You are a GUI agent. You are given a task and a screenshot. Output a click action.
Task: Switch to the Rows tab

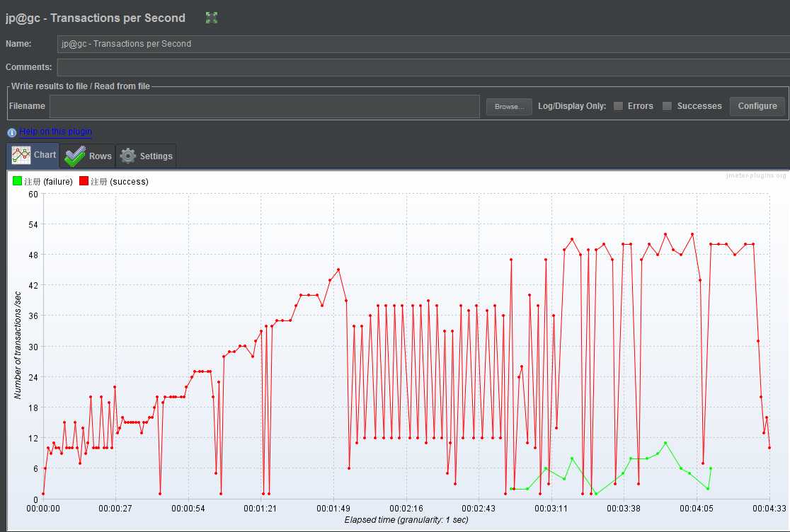[88, 156]
